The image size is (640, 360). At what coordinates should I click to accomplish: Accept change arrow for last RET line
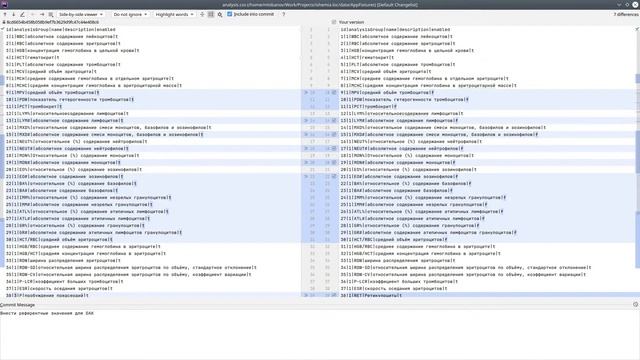point(306,295)
